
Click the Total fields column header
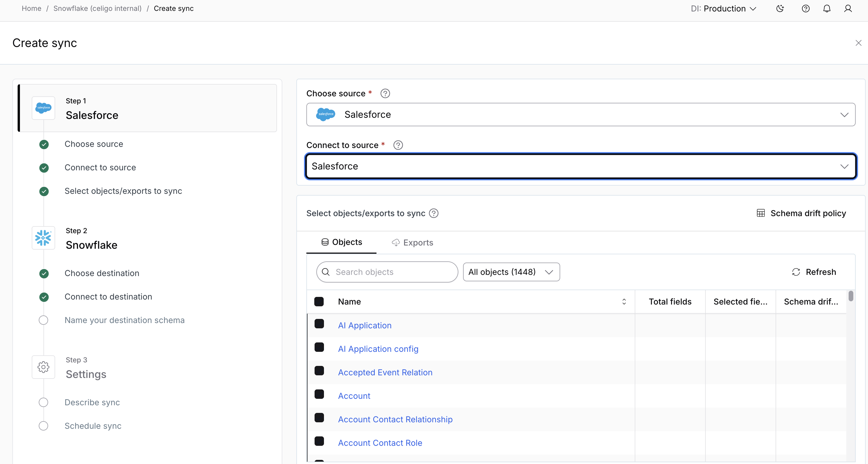670,302
